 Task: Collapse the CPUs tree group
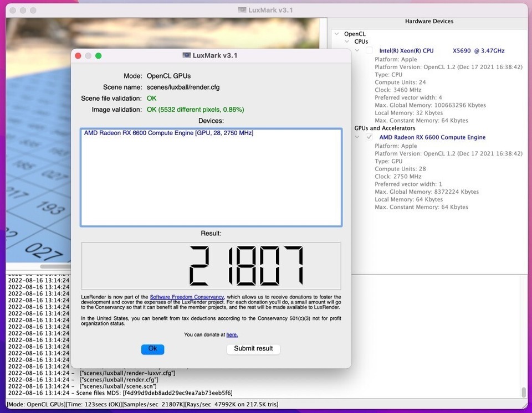pyautogui.click(x=346, y=42)
